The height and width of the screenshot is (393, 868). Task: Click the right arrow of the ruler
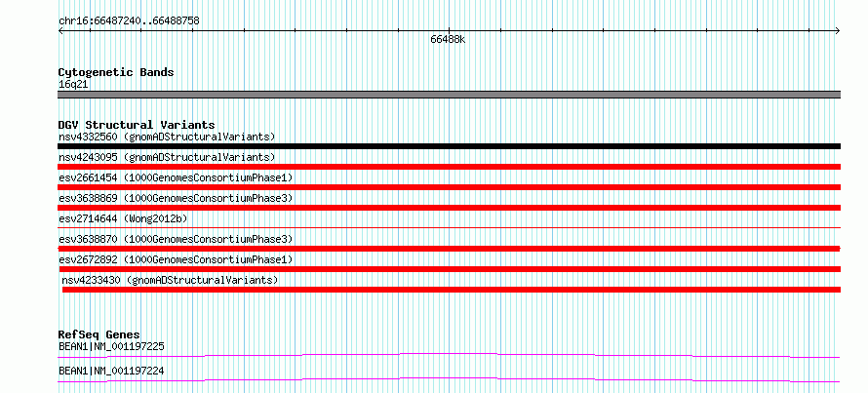838,30
